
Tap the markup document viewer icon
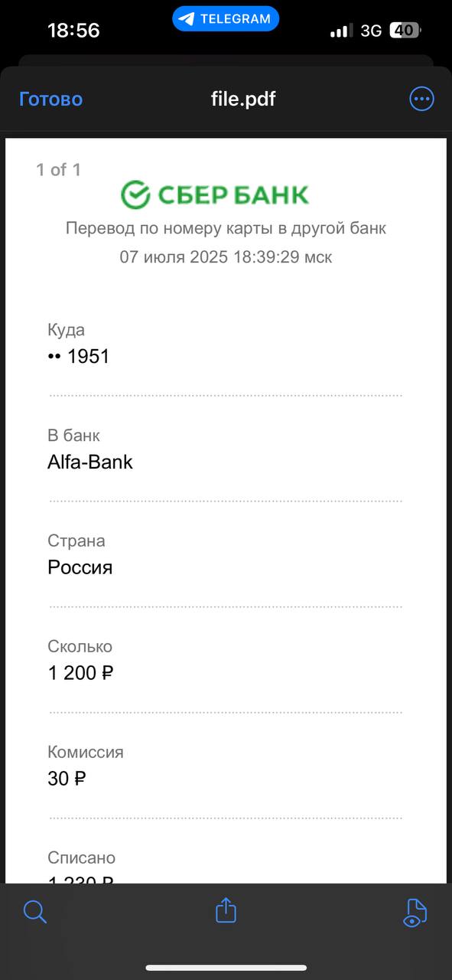coord(415,913)
